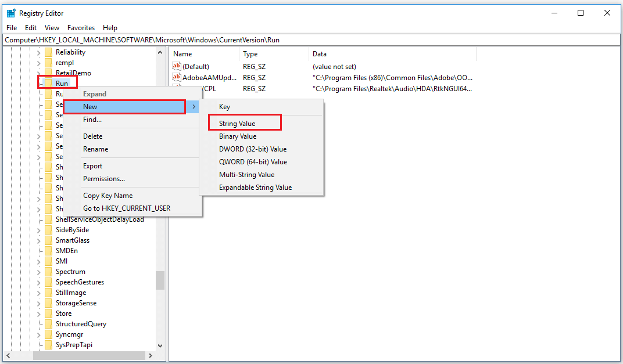The width and height of the screenshot is (623, 364).
Task: Click the registry path address bar
Action: 311,40
